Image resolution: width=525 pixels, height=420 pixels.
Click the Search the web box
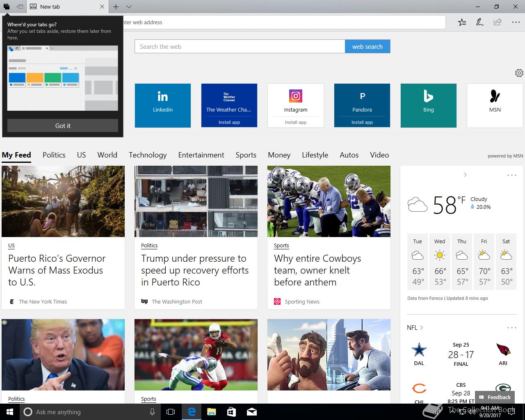240,46
